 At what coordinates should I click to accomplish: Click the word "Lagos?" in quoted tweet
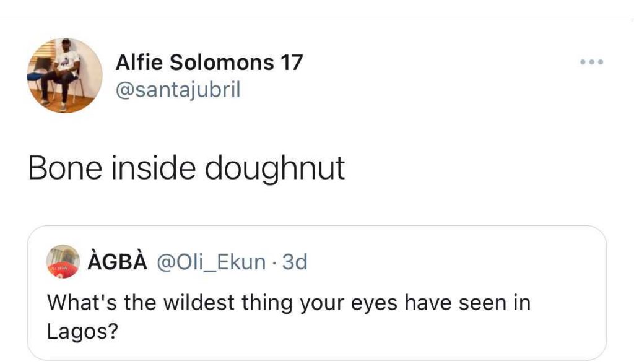tap(82, 332)
